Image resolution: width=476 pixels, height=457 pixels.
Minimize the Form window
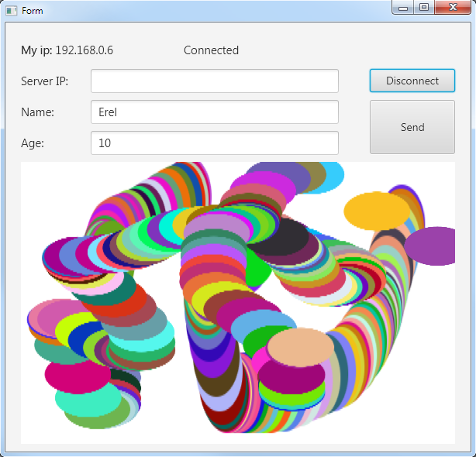403,8
